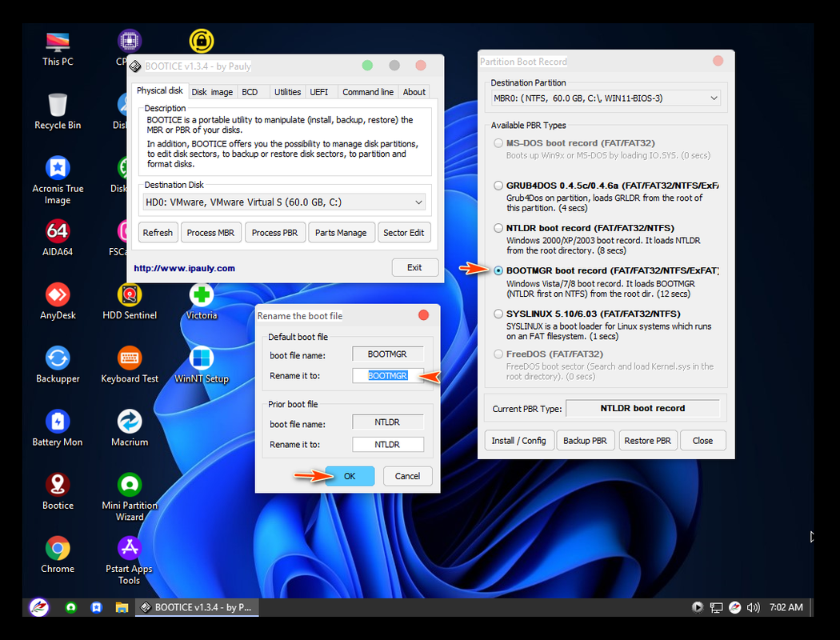This screenshot has height=640, width=840.
Task: Click the Refresh button
Action: (x=158, y=233)
